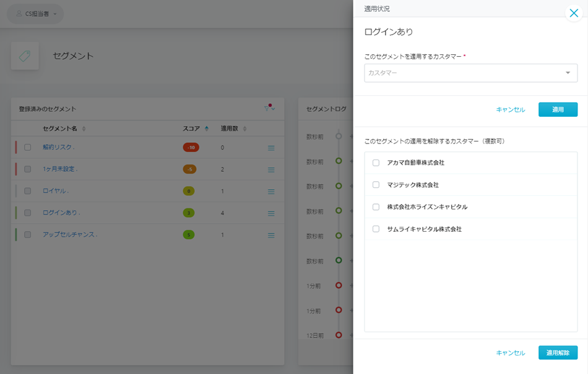Open the 1ヶ月未設定 segment link
The image size is (588, 374).
pos(59,169)
